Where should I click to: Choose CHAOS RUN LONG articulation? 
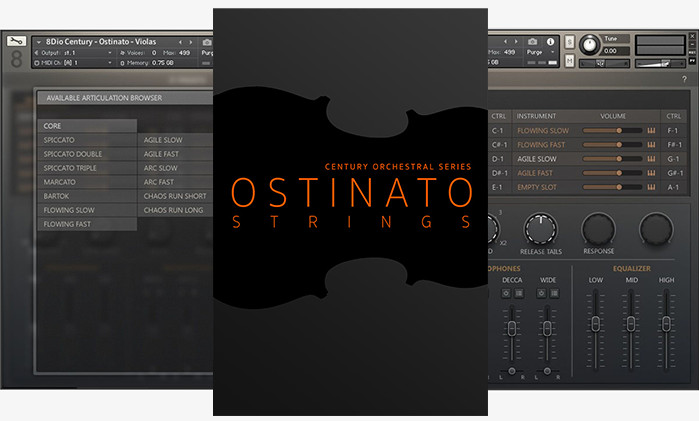pos(175,210)
